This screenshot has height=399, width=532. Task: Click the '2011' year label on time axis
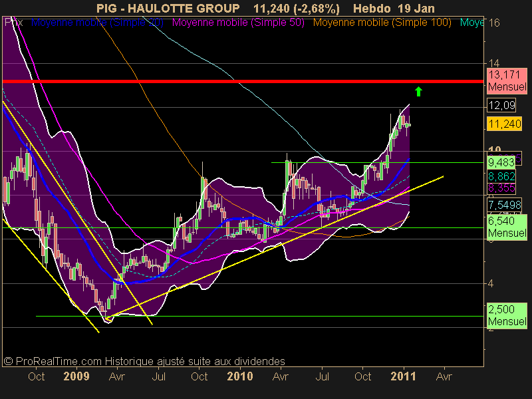point(403,376)
